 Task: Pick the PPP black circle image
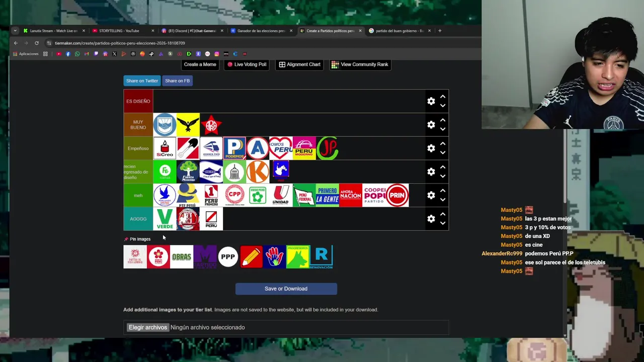point(228,257)
